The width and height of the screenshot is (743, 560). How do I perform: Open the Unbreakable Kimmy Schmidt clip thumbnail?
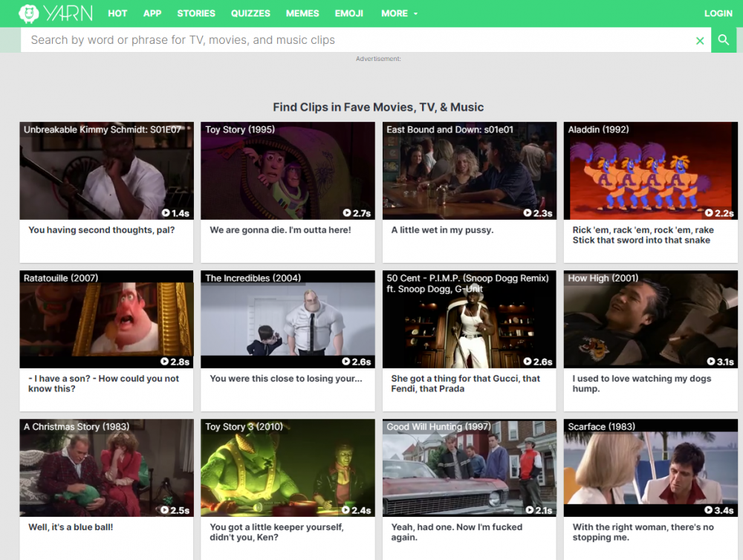tap(106, 171)
